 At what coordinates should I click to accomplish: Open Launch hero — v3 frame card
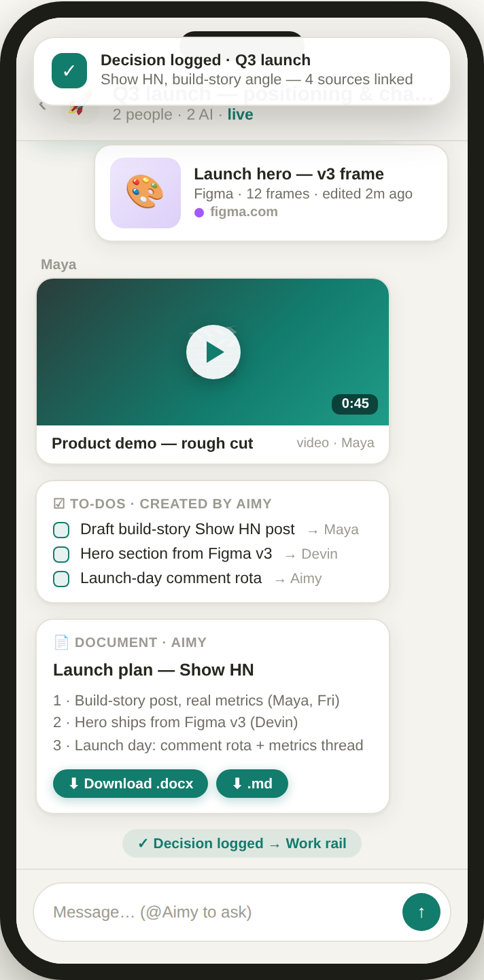271,193
